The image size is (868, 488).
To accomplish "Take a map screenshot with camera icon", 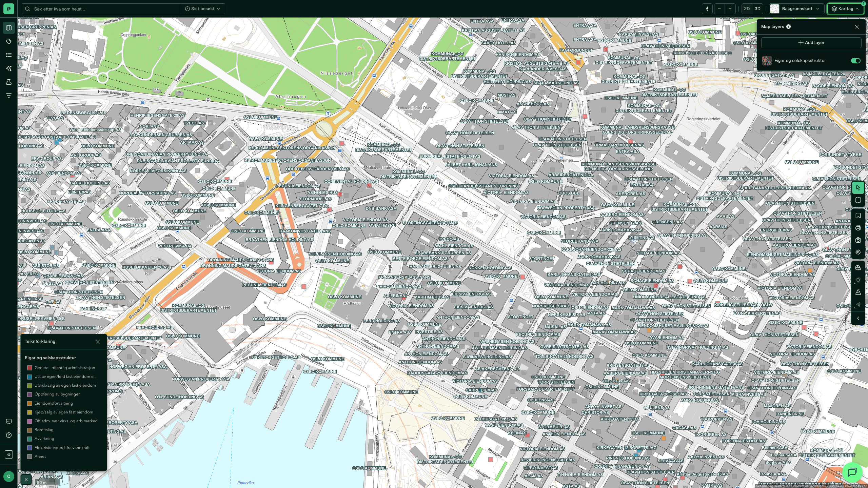I will [858, 240].
